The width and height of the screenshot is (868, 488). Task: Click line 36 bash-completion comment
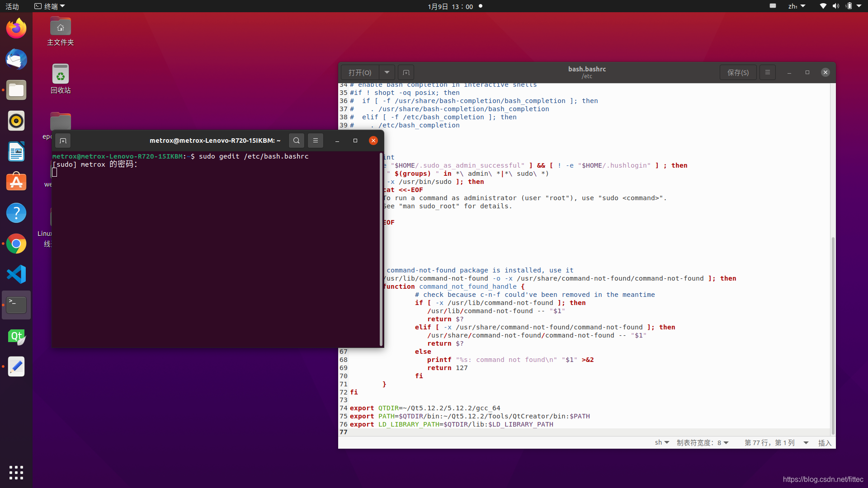(474, 101)
